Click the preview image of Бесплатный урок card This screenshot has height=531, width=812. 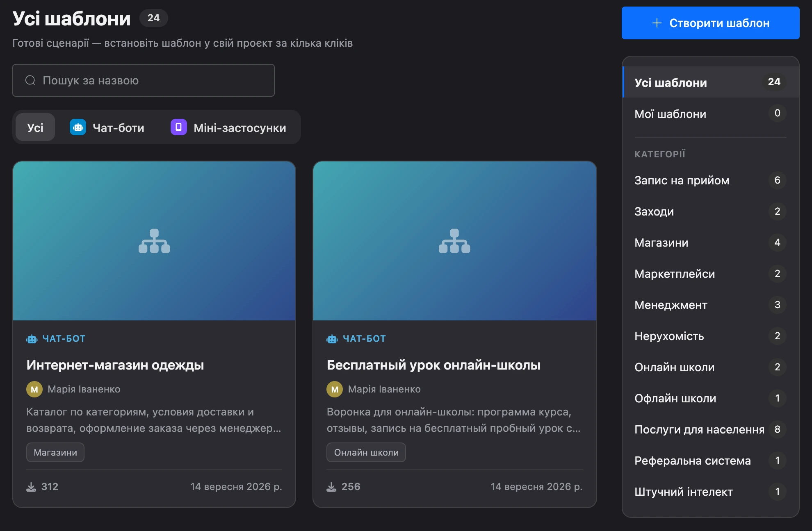coord(454,241)
